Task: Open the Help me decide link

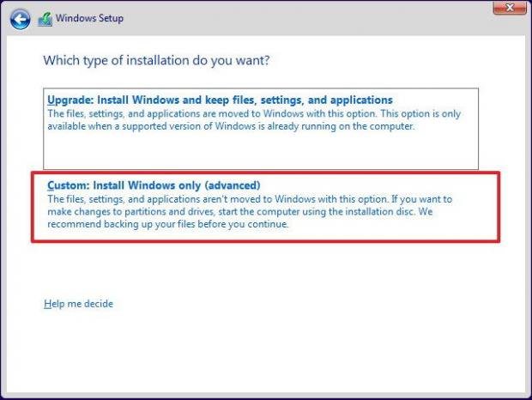Action: pyautogui.click(x=78, y=304)
